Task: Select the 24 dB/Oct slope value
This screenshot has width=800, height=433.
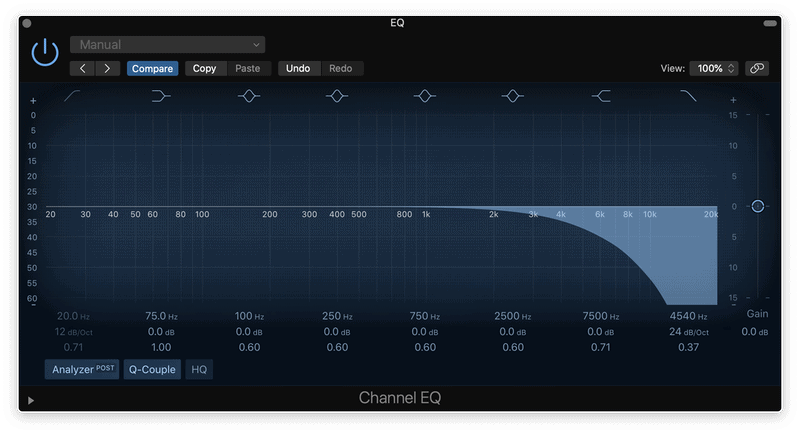Action: tap(689, 332)
